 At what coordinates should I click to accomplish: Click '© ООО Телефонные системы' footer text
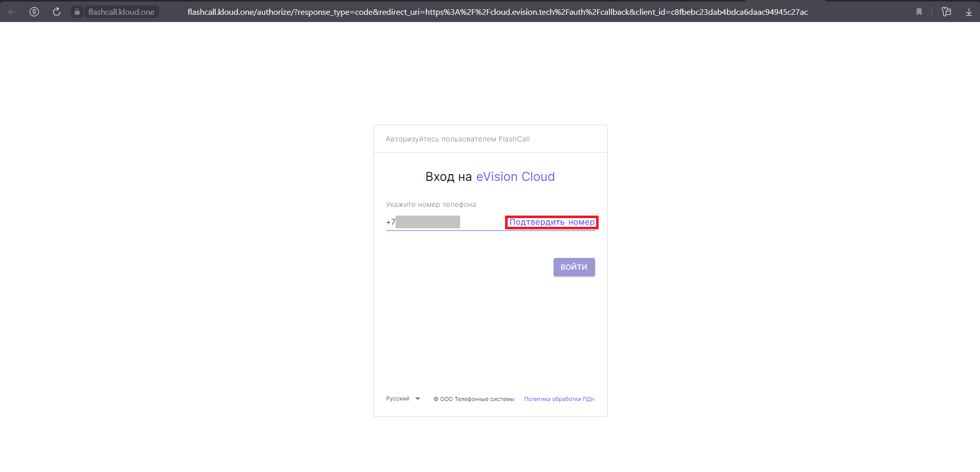click(x=474, y=399)
